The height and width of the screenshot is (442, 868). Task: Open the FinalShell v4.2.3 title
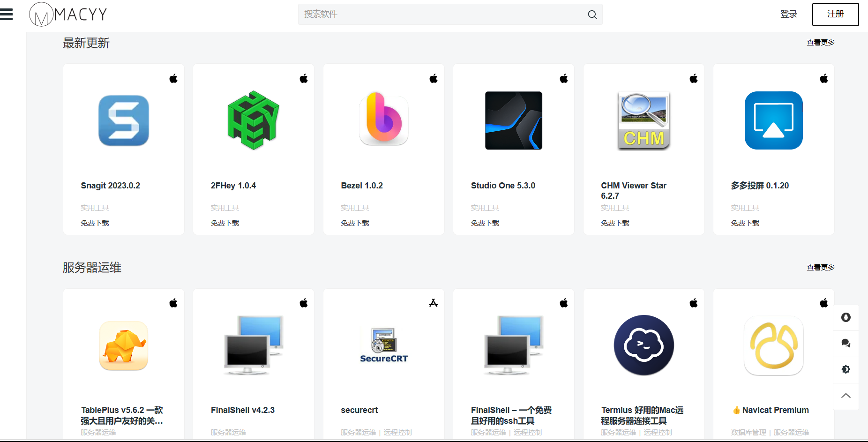[243, 410]
